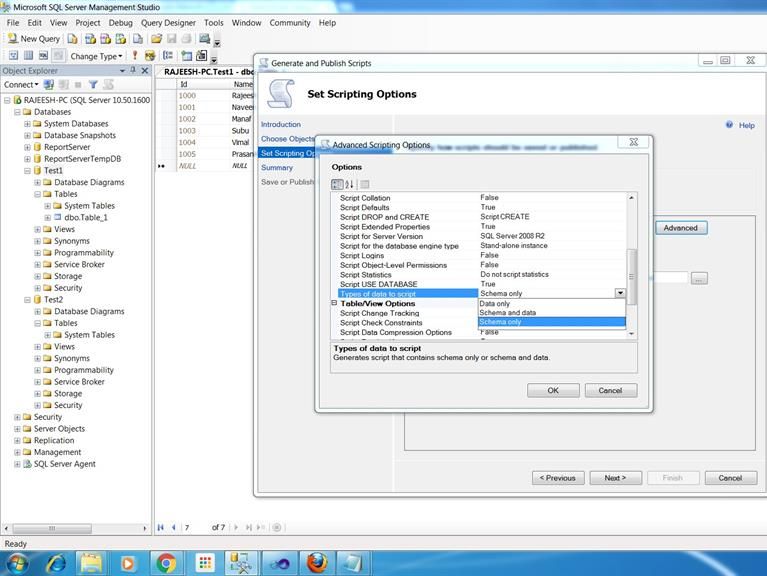Click Cancel in Advanced Scripting Options

pos(610,390)
